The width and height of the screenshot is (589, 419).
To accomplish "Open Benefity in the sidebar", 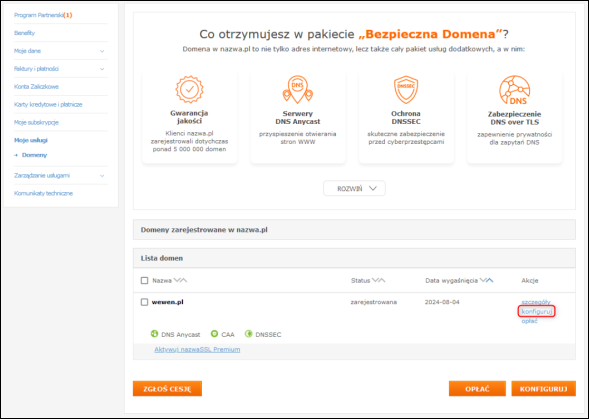I will point(24,33).
